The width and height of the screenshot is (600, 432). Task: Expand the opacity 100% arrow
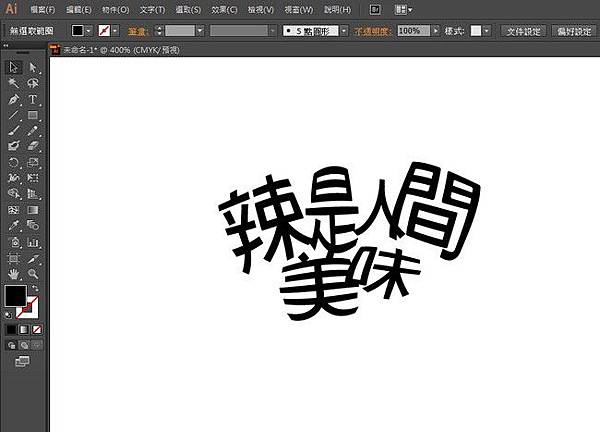435,31
